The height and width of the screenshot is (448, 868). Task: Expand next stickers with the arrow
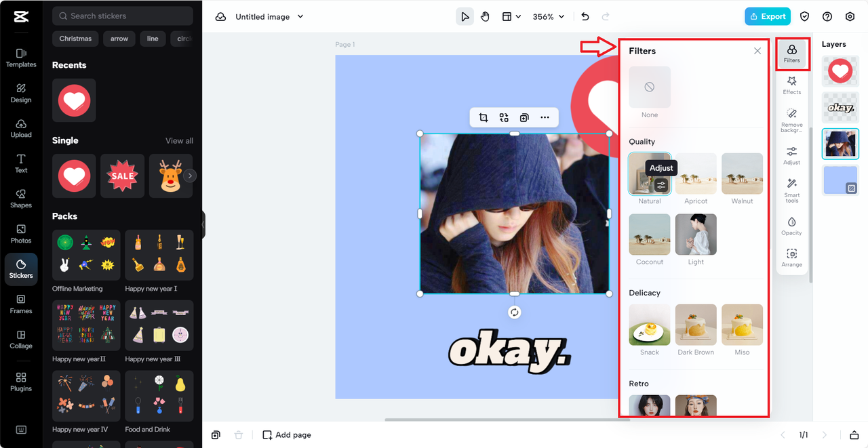191,176
